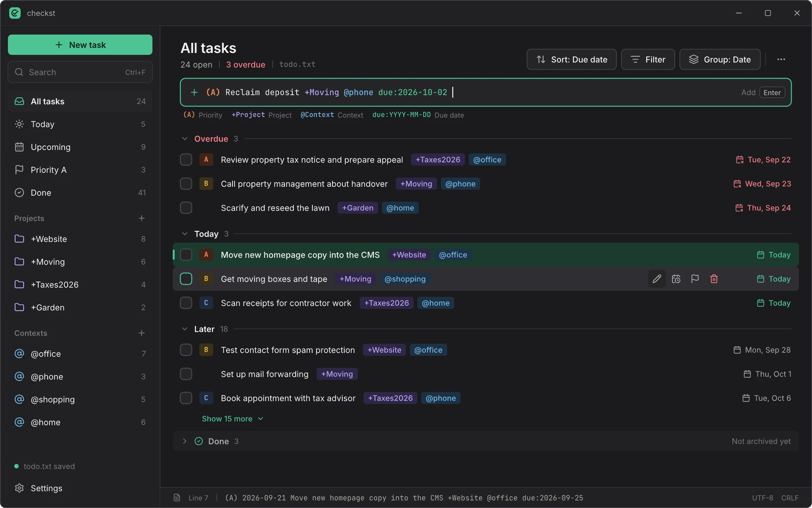Check off Scan receipts for contractor work

pyautogui.click(x=186, y=303)
